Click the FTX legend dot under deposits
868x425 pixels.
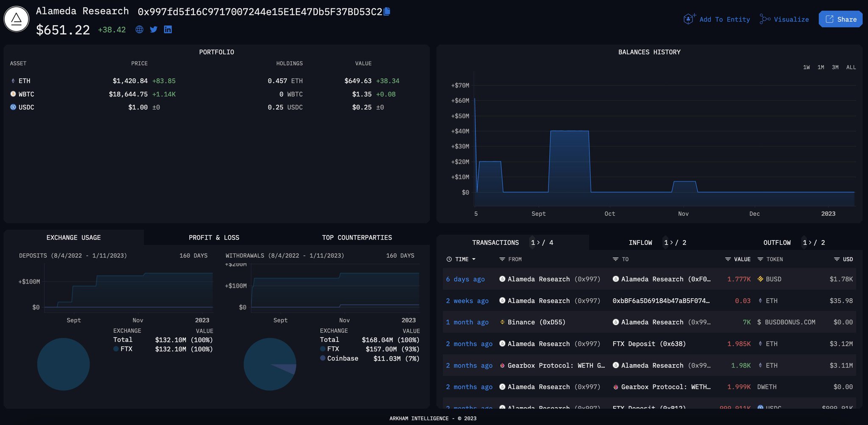[116, 349]
